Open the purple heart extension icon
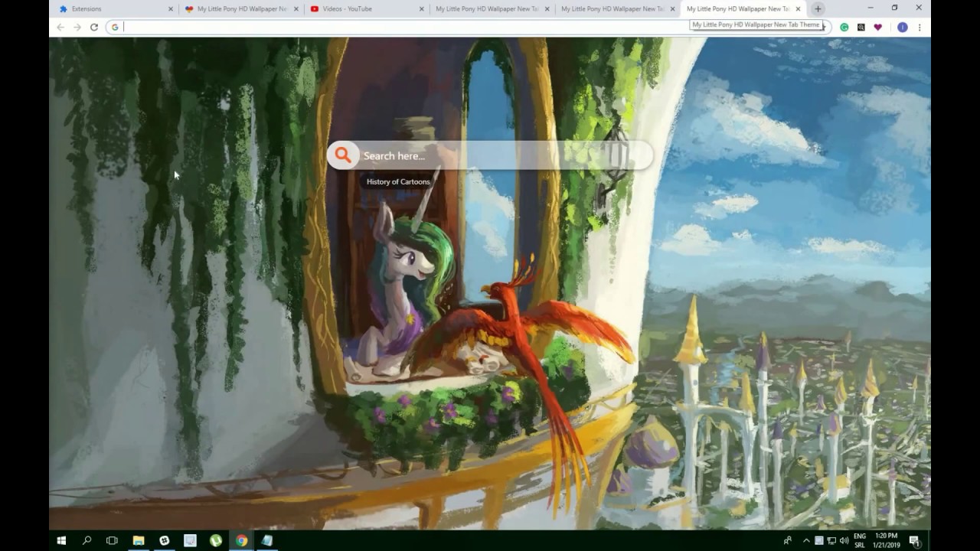Viewport: 980px width, 551px height. point(878,28)
